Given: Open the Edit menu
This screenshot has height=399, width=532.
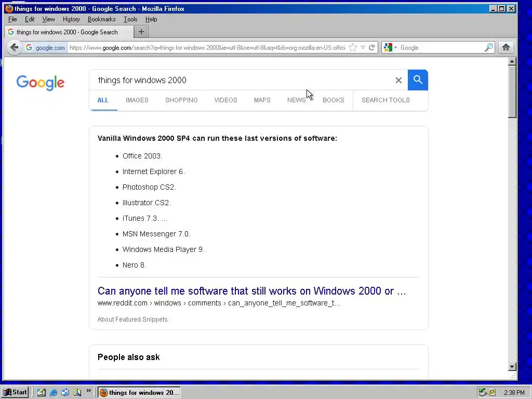Looking at the screenshot, I should (x=30, y=19).
